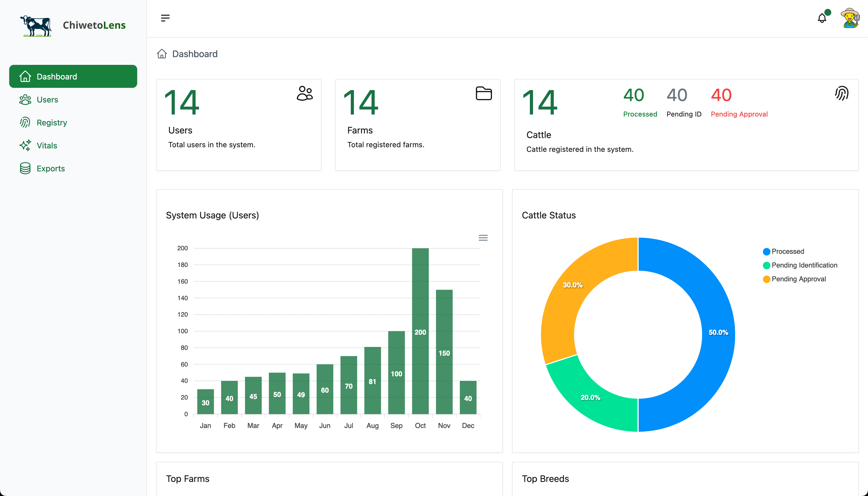Open the System Usage chart options menu

pyautogui.click(x=483, y=238)
